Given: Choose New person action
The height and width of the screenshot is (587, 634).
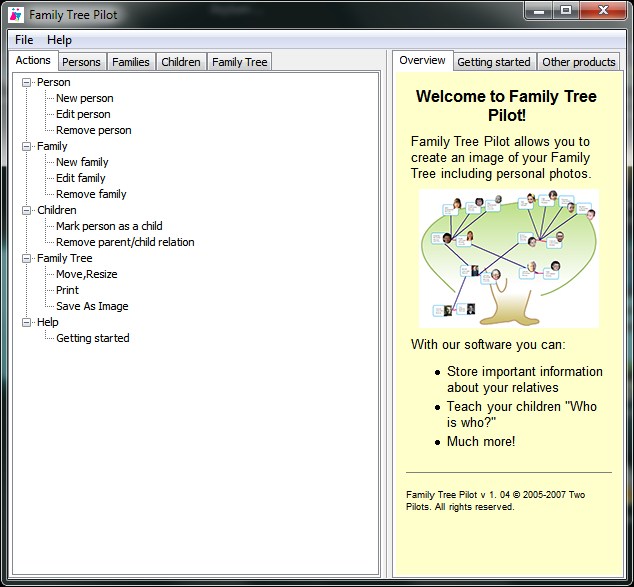Looking at the screenshot, I should tap(85, 98).
